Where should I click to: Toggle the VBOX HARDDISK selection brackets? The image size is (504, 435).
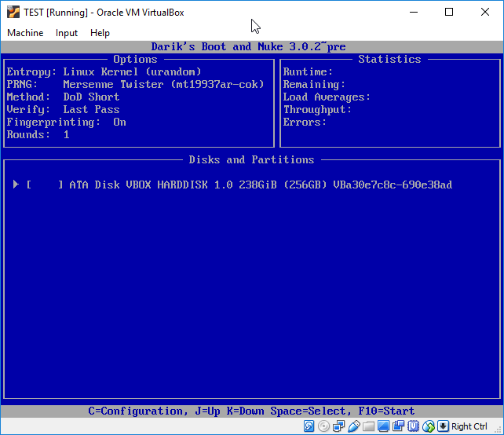[x=45, y=185]
